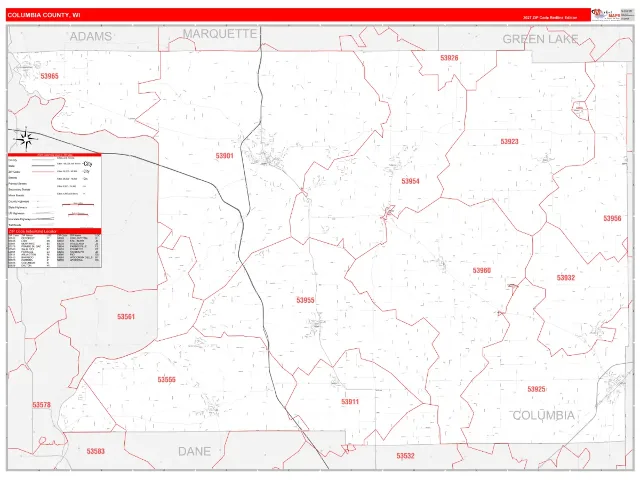Screen dimensions: 640x480
Task: Select the ADAMS county label
Action: tap(91, 36)
